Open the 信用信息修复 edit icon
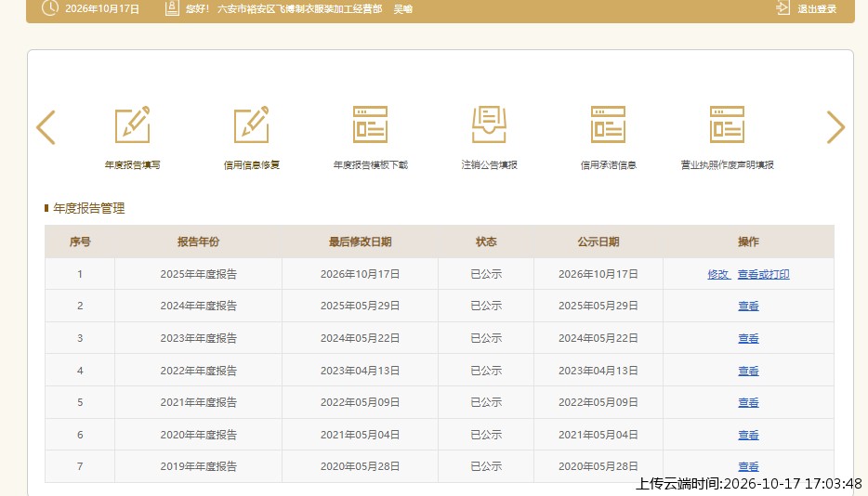This screenshot has width=868, height=496. pos(251,124)
